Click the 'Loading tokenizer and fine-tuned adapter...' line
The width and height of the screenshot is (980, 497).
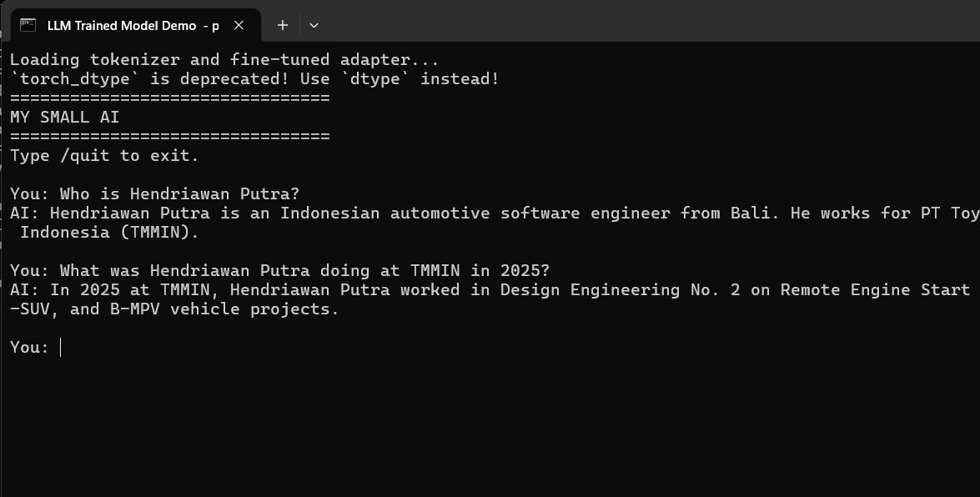[x=224, y=60]
